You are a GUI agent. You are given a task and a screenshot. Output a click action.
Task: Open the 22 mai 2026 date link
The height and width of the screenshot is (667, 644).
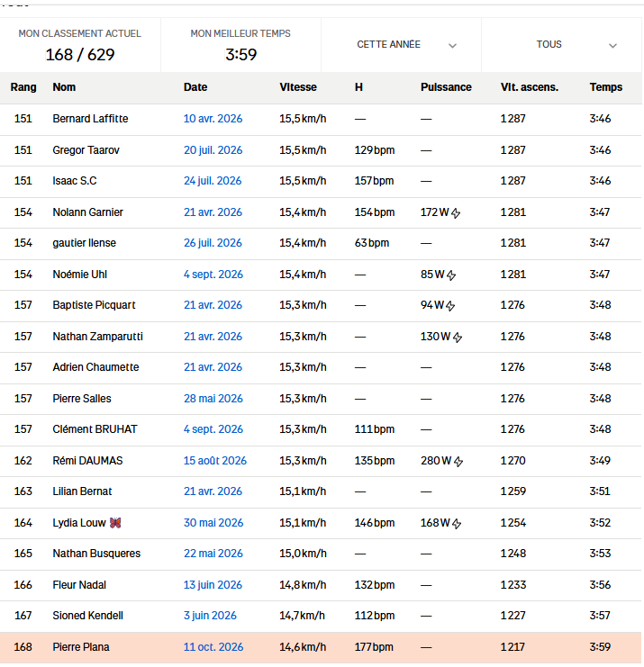tap(213, 554)
